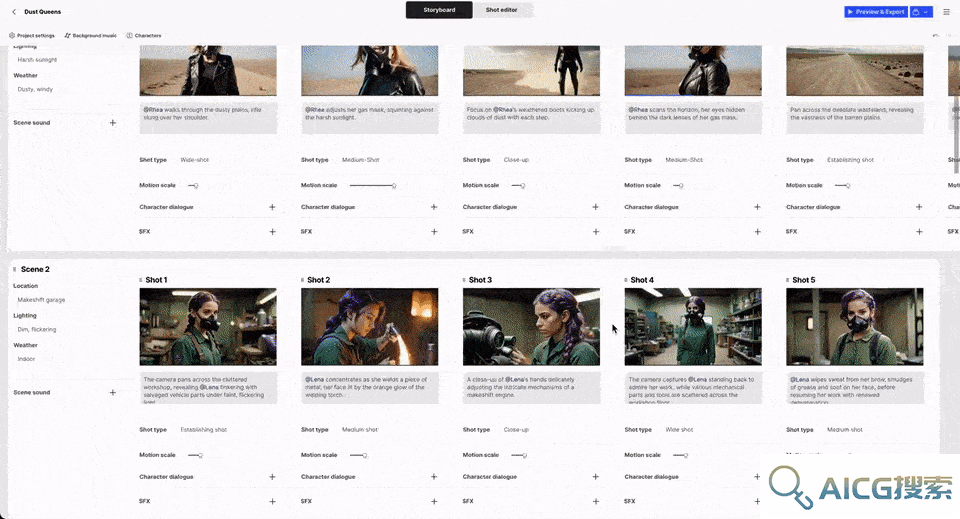Select the empty dirt road wasteland thumbnail
Screen dimensions: 960x519
[x=855, y=70]
